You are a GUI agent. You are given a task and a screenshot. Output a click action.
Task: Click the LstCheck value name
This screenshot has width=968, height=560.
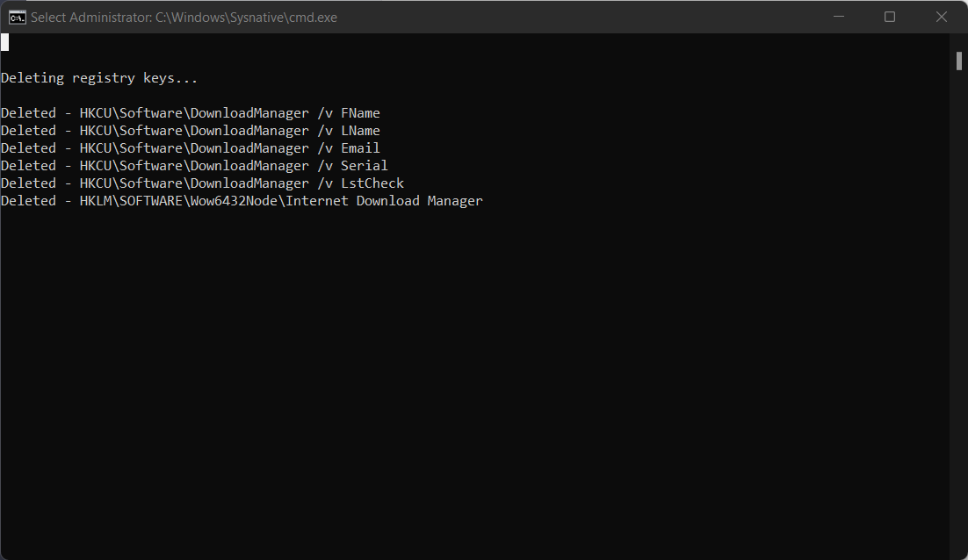click(372, 183)
